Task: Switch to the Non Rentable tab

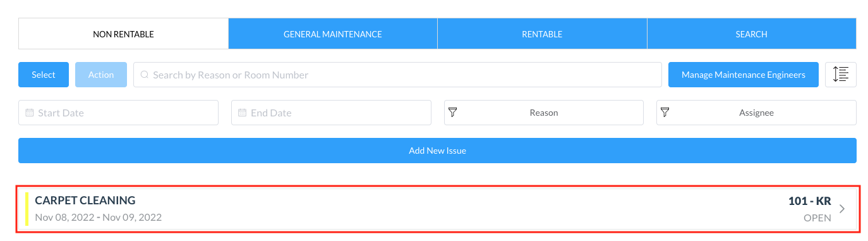Action: coord(123,34)
